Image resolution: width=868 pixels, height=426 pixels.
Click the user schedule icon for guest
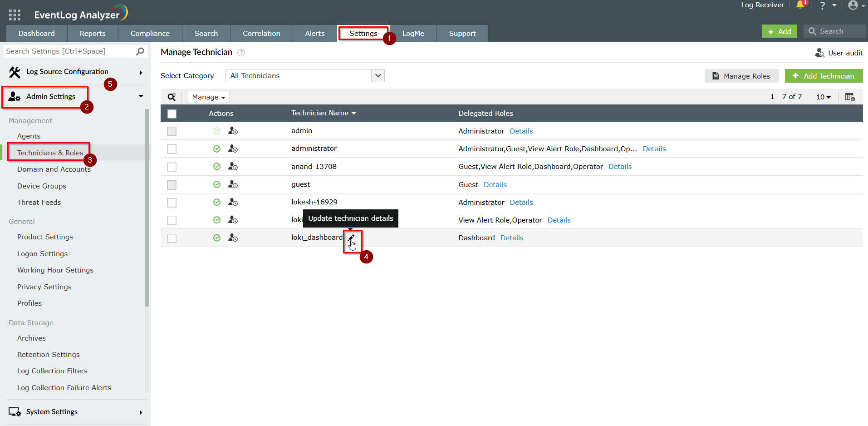click(233, 184)
